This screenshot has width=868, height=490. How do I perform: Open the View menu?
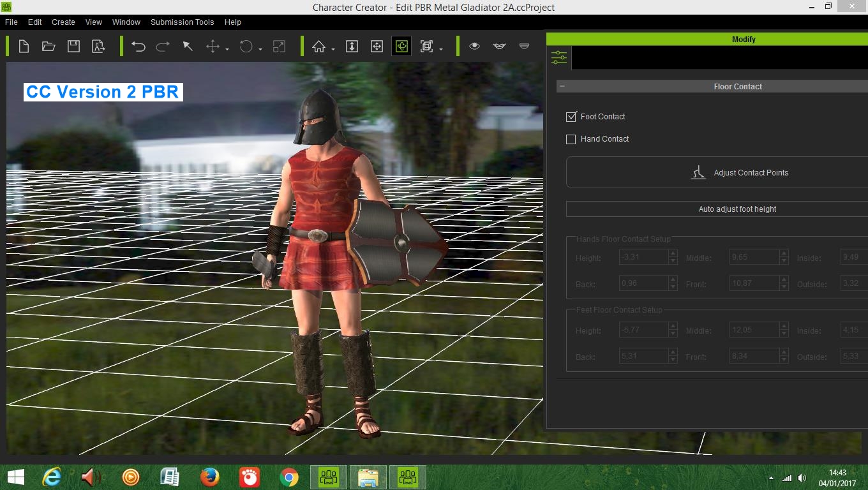[x=94, y=22]
